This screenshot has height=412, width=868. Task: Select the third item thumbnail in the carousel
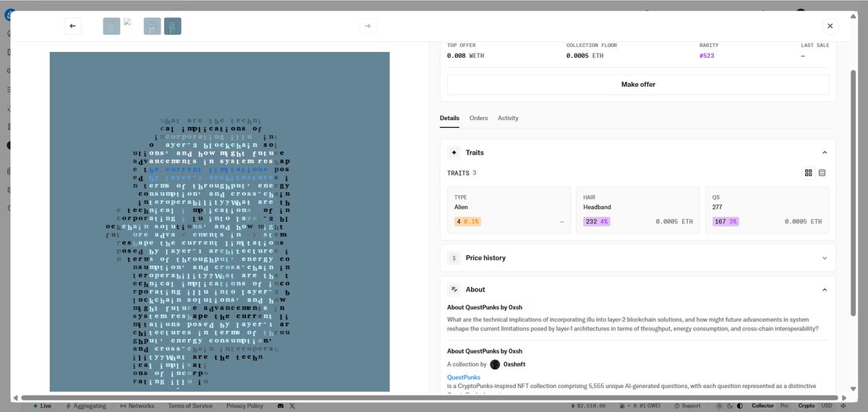(x=152, y=27)
